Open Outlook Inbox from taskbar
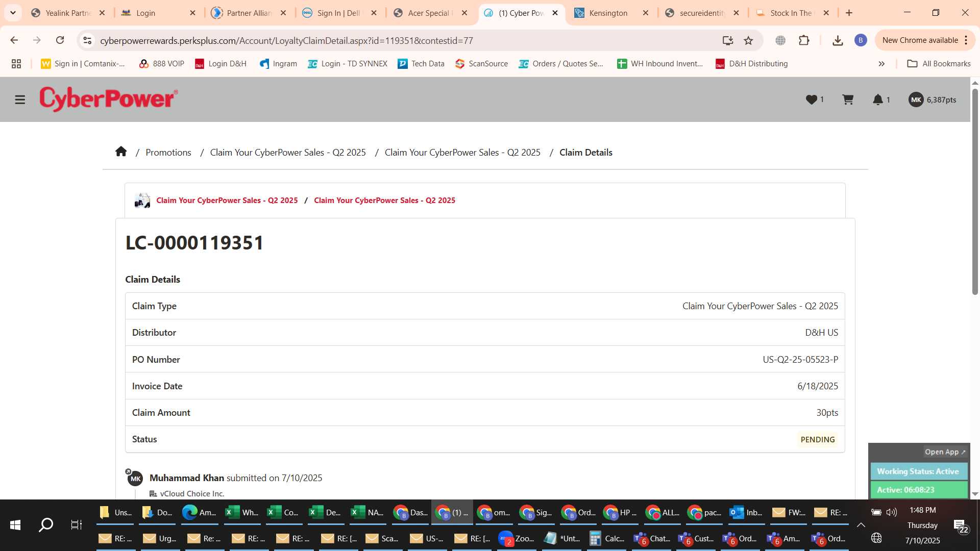Screen dimensions: 980x551 [746, 512]
